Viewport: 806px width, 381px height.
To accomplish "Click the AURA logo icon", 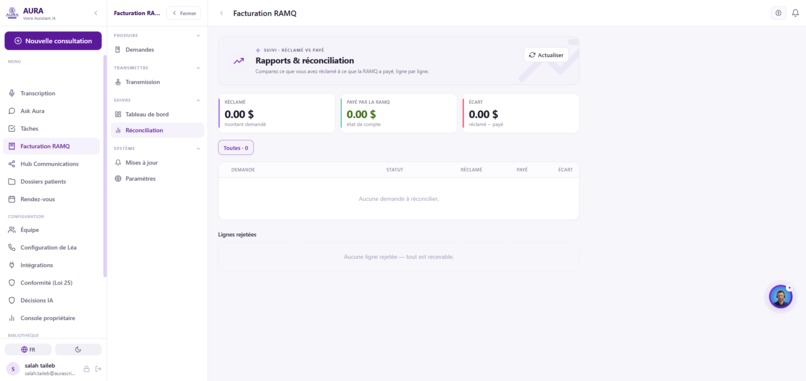I will [x=12, y=13].
